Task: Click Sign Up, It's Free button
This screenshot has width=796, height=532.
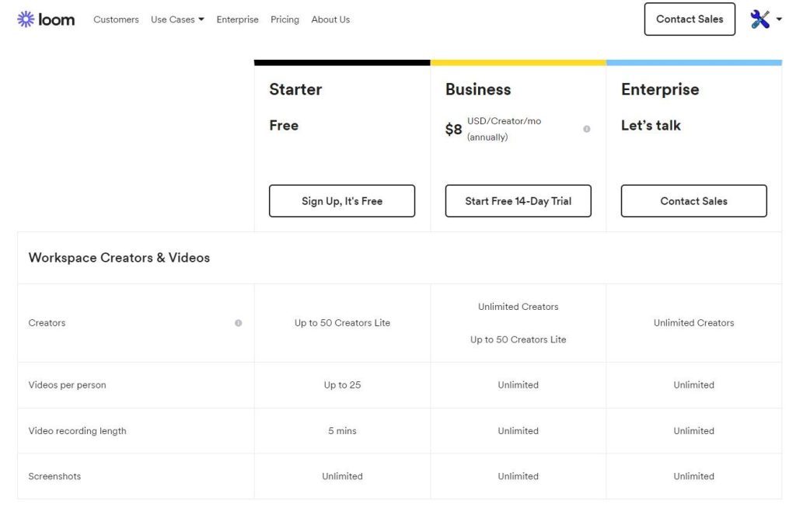Action: pos(342,201)
